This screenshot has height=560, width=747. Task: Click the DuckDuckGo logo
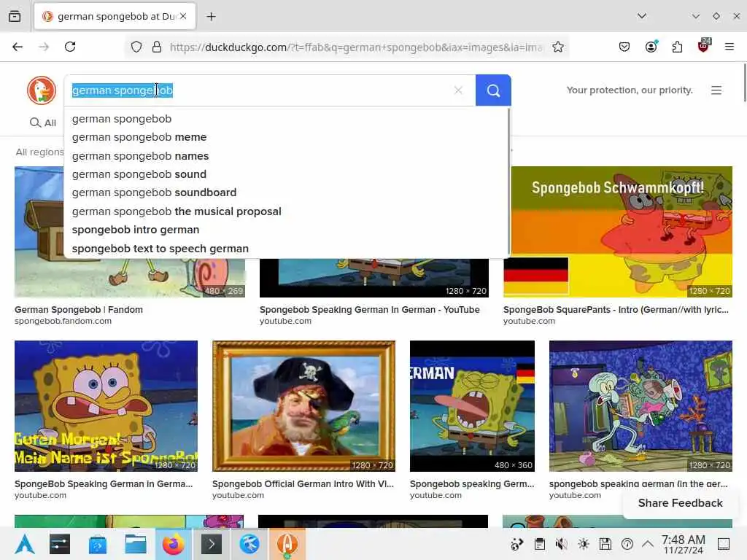[42, 90]
